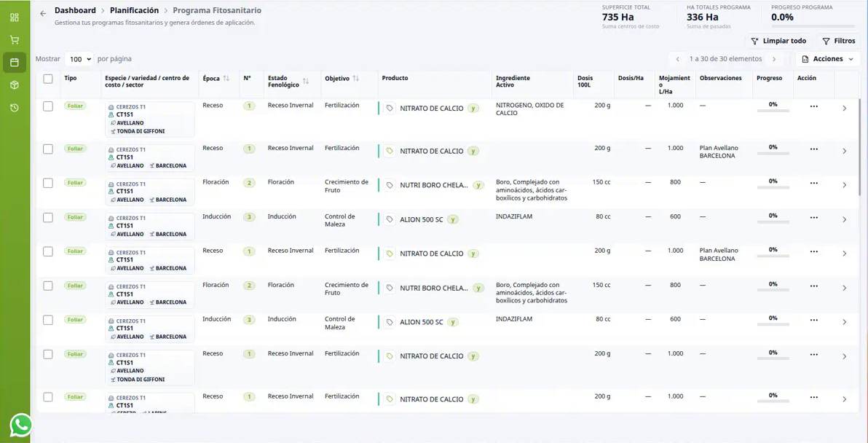Open the Filtros button
Viewport: 868px width, 443px height.
point(839,41)
